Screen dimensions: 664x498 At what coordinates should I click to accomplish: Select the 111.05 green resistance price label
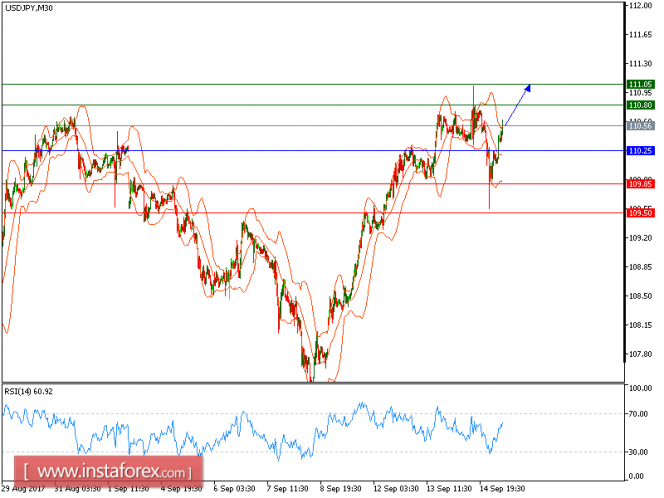[x=640, y=84]
